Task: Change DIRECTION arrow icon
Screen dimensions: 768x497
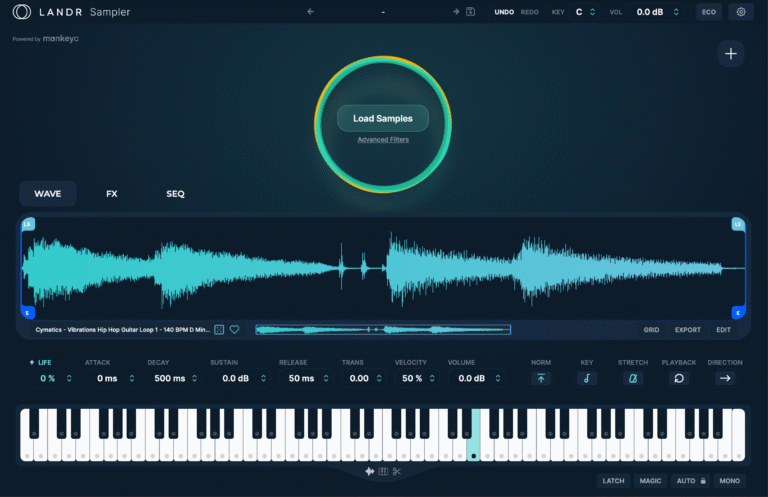Action: pyautogui.click(x=725, y=378)
